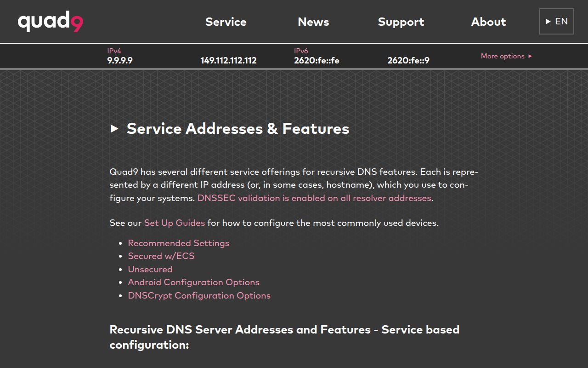Screen dimensions: 588x368
Task: Open the News menu
Action: pyautogui.click(x=313, y=22)
